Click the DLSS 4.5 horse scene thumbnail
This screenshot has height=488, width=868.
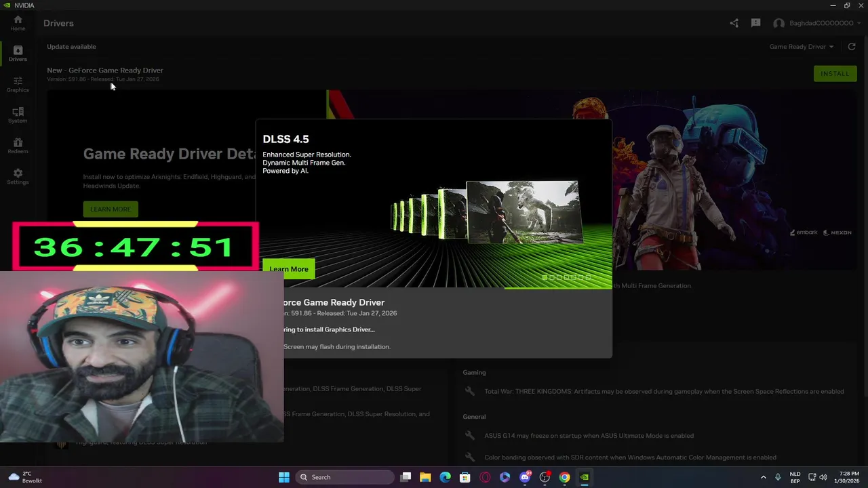[524, 211]
